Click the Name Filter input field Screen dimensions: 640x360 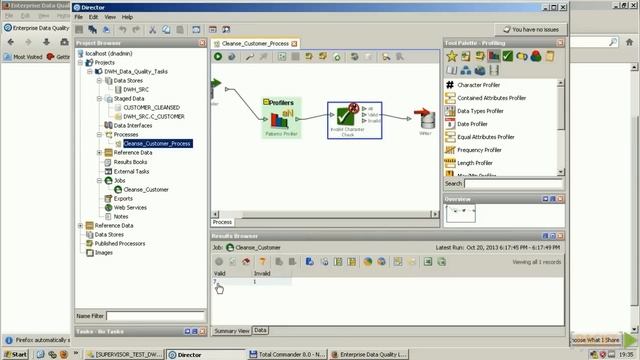156,316
